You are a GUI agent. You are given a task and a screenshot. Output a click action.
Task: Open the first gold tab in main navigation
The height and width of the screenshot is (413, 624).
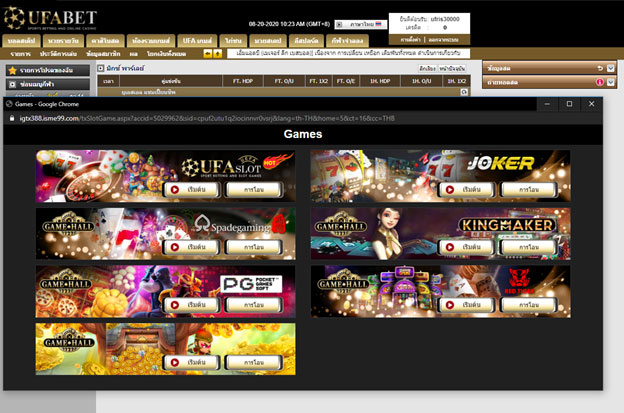(x=21, y=41)
